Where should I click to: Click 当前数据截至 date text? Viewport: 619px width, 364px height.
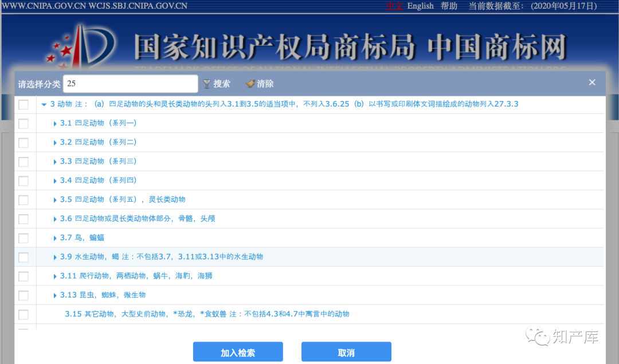(532, 6)
